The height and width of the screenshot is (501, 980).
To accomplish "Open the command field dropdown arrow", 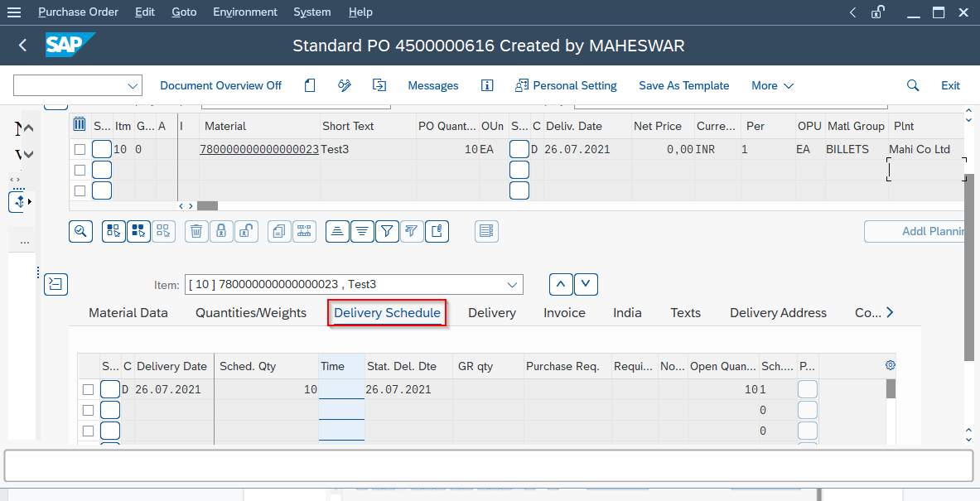I will click(133, 85).
